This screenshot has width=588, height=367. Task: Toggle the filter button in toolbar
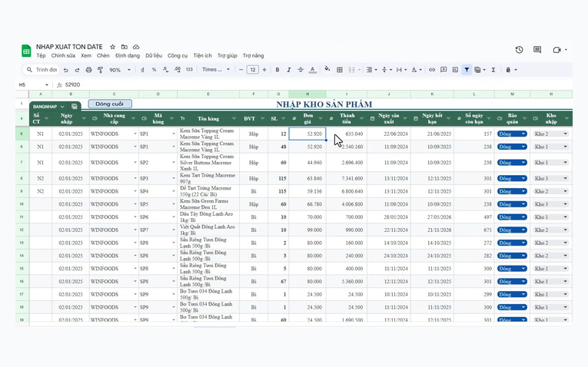coord(467,70)
